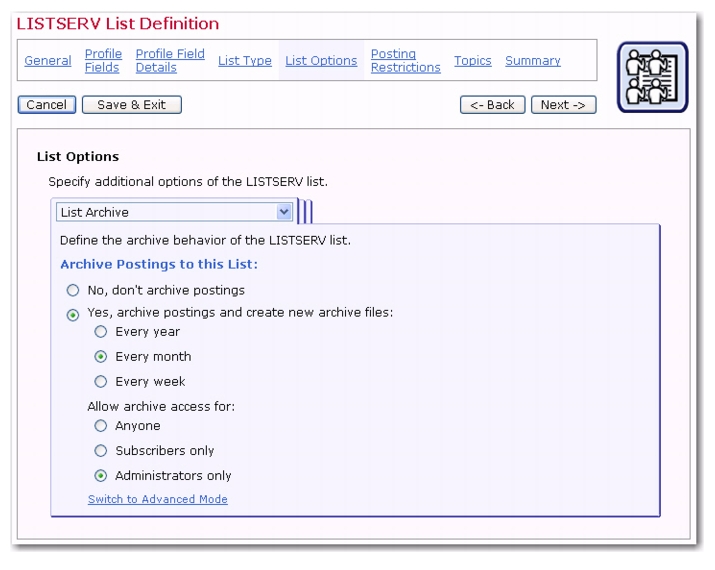This screenshot has width=715, height=570.
Task: Select the List Options tab
Action: coord(321,61)
